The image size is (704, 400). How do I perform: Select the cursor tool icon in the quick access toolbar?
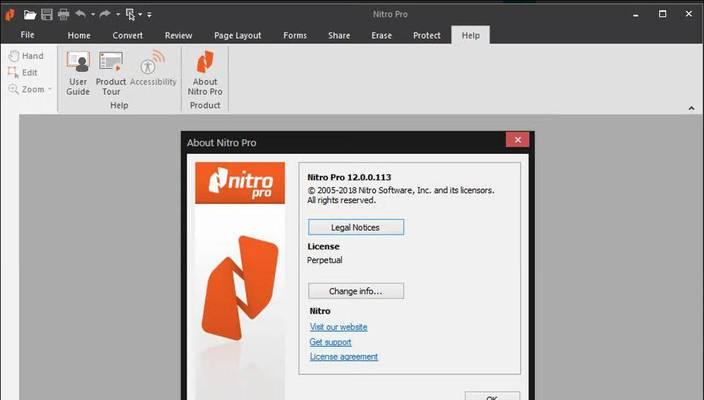tap(130, 14)
